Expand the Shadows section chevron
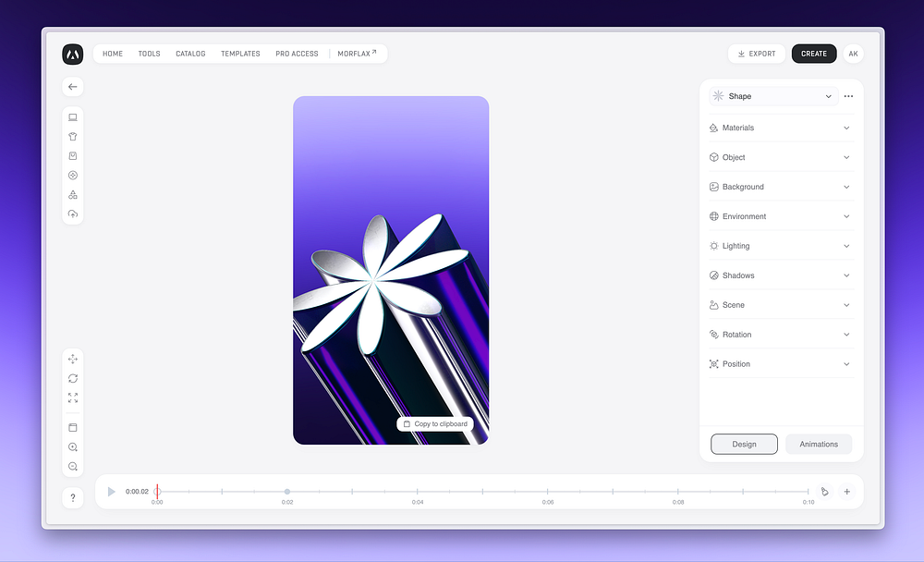The width and height of the screenshot is (924, 562). tap(846, 275)
